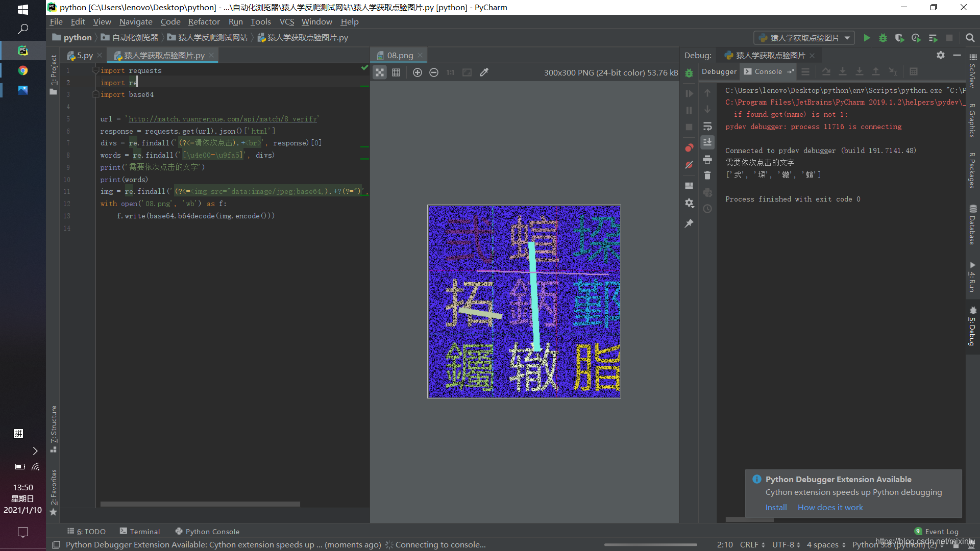Open the color picker eyedropper in image viewer
Viewport: 980px width, 551px height.
pos(484,72)
